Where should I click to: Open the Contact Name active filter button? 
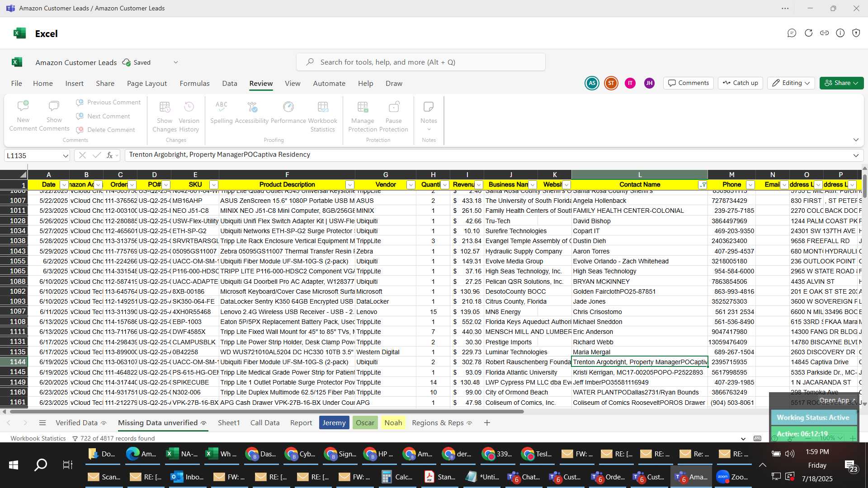[x=703, y=185]
